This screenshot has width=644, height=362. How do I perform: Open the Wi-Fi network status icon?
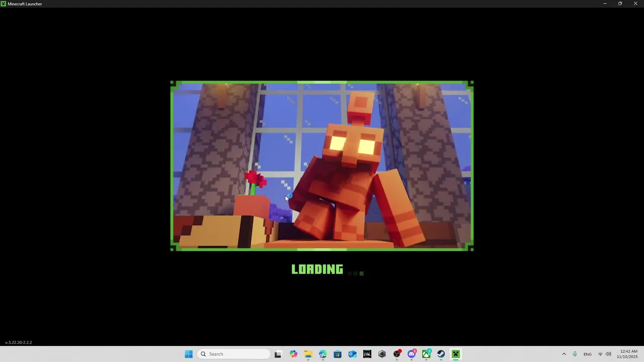coord(600,354)
